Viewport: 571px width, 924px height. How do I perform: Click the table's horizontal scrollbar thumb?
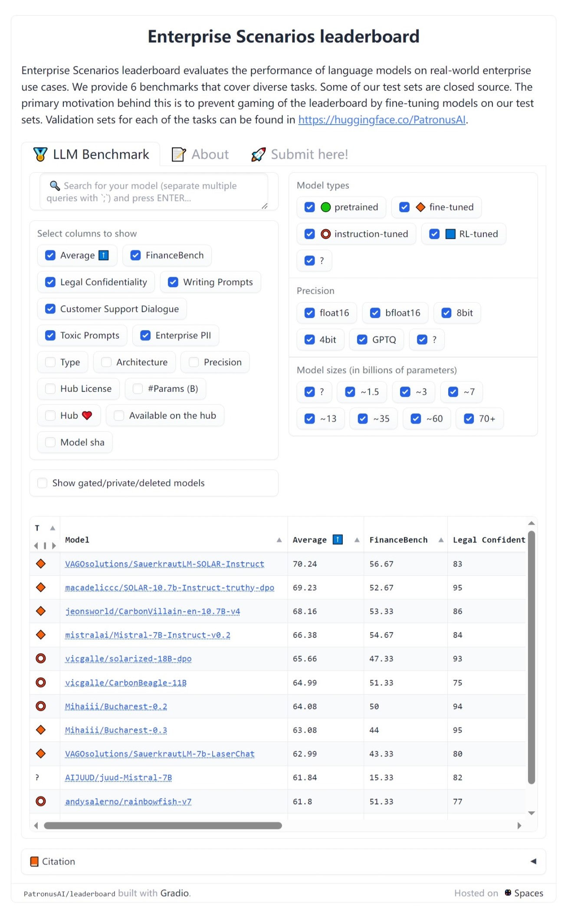[163, 826]
